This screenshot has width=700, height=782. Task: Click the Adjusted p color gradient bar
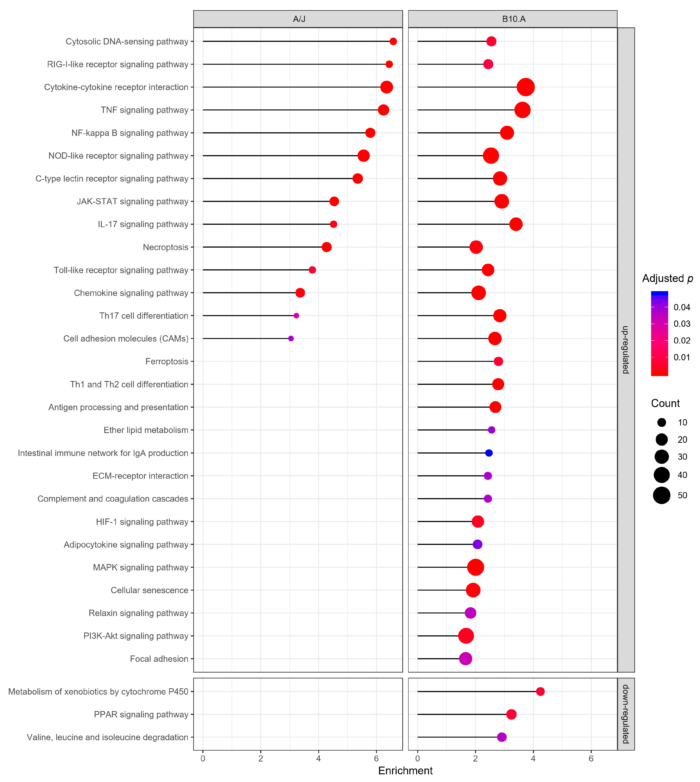[659, 333]
